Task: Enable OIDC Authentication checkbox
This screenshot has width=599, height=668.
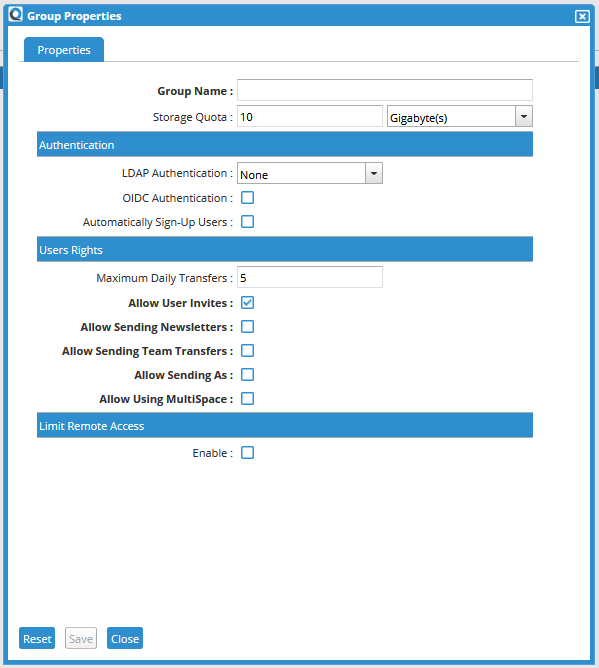Action: pos(248,198)
